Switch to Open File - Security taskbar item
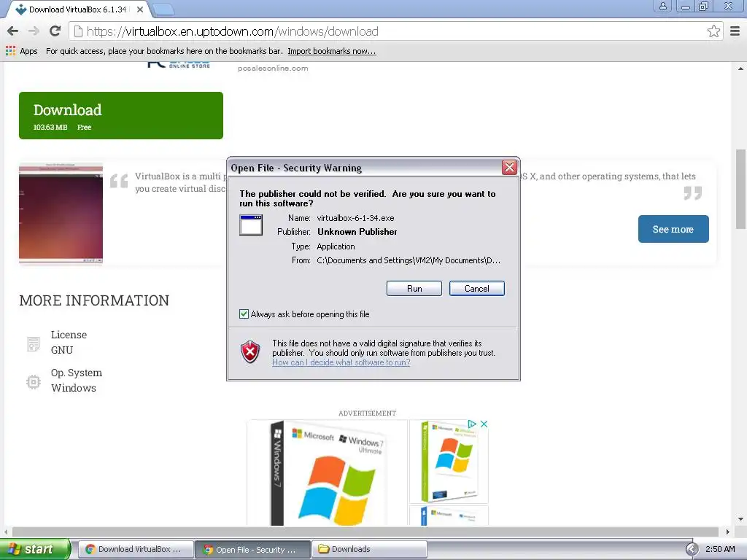The image size is (747, 560). [252, 549]
